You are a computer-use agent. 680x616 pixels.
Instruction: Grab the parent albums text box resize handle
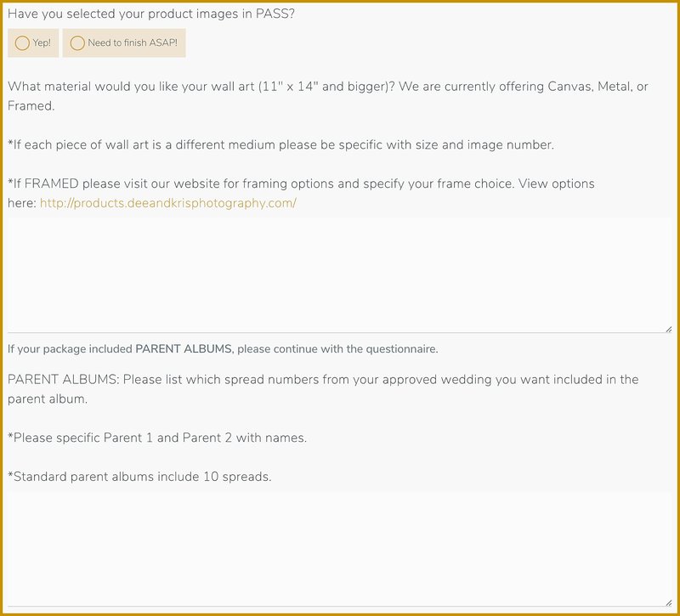click(668, 602)
